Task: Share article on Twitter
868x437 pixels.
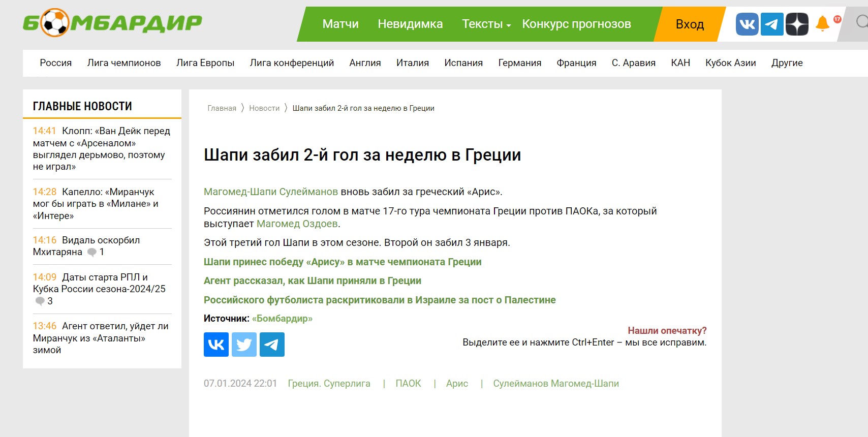Action: pyautogui.click(x=244, y=345)
